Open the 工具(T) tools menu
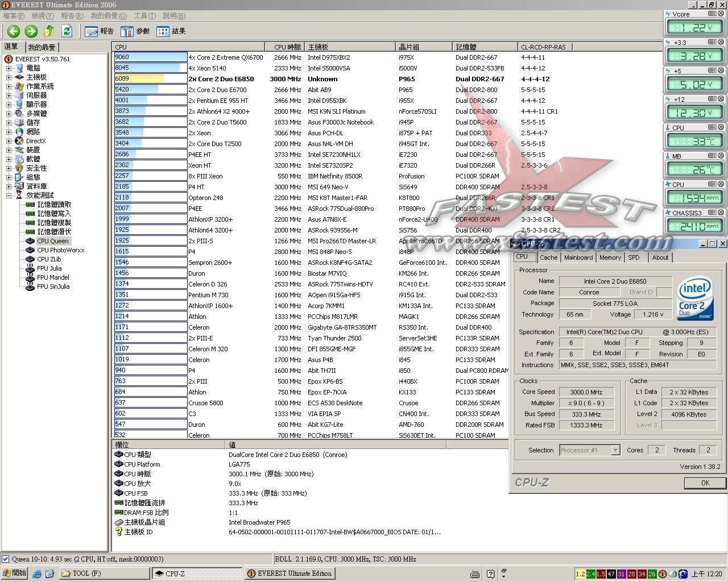The width and height of the screenshot is (728, 582). [144, 16]
